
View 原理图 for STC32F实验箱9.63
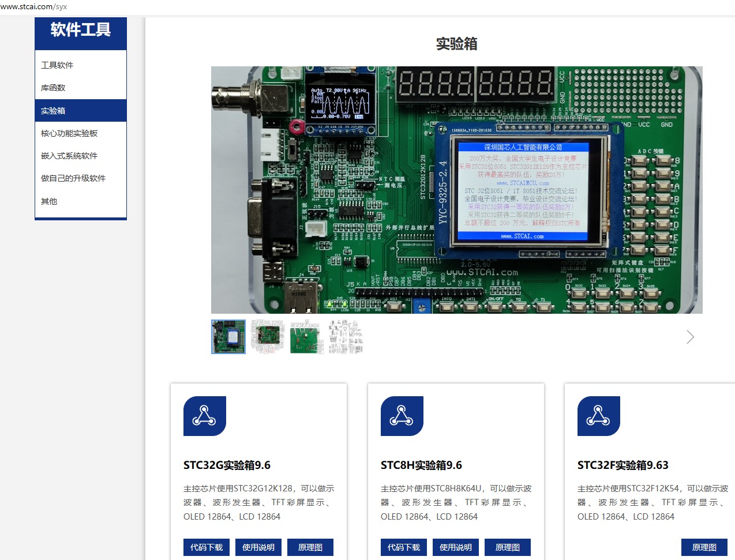[704, 547]
